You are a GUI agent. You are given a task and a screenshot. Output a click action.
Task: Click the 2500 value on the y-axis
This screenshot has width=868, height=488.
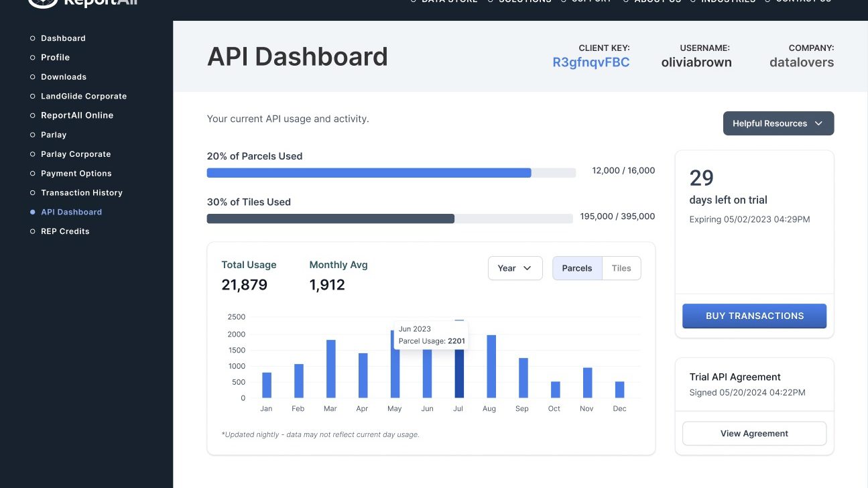(x=237, y=317)
